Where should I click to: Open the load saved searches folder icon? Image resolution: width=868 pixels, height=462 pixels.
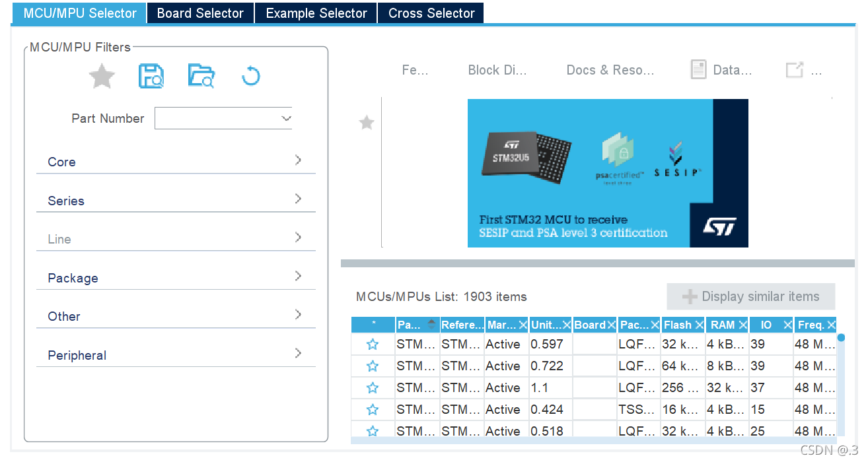click(x=201, y=76)
